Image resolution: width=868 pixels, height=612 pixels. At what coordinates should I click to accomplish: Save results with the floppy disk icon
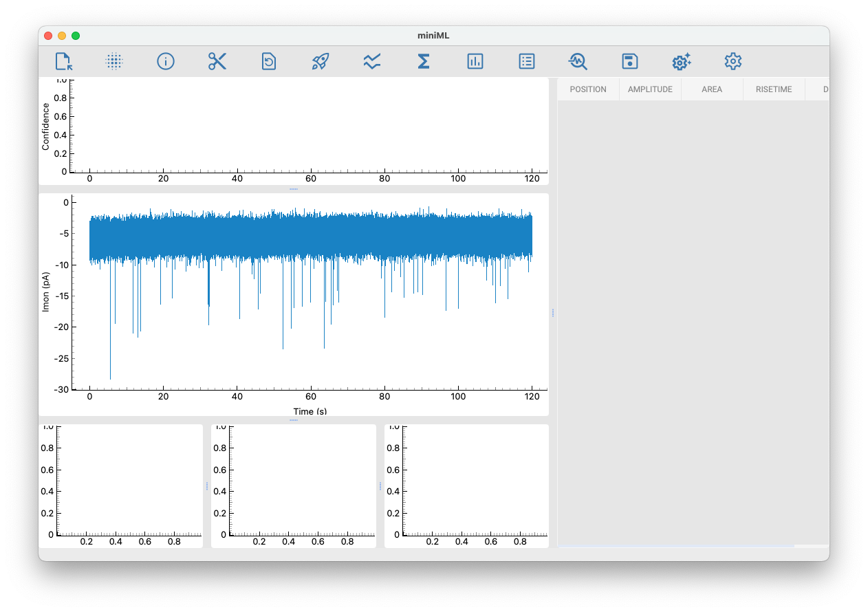[630, 61]
